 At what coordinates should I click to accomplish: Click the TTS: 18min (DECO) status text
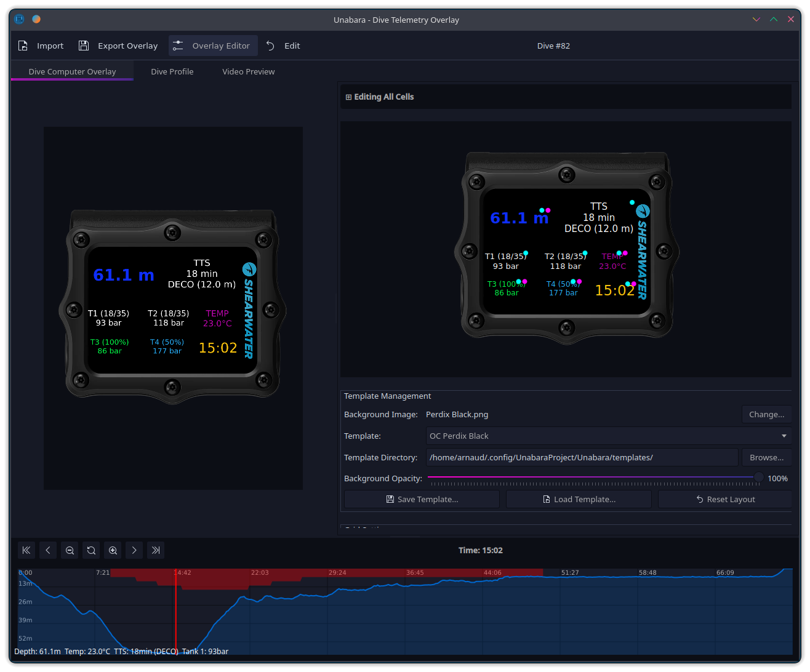click(x=146, y=651)
